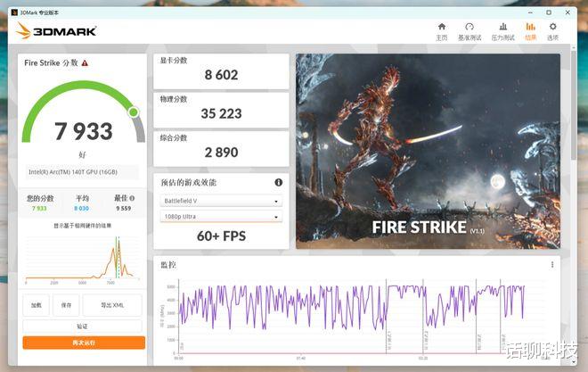This screenshot has width=588, height=372.
Task: Click the average score value 8 030
Action: [81, 209]
